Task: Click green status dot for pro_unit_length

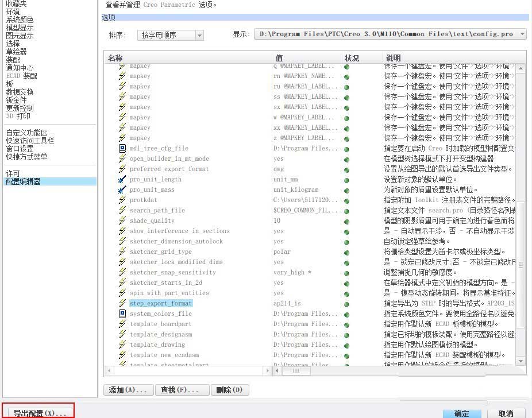Action: 346,180
